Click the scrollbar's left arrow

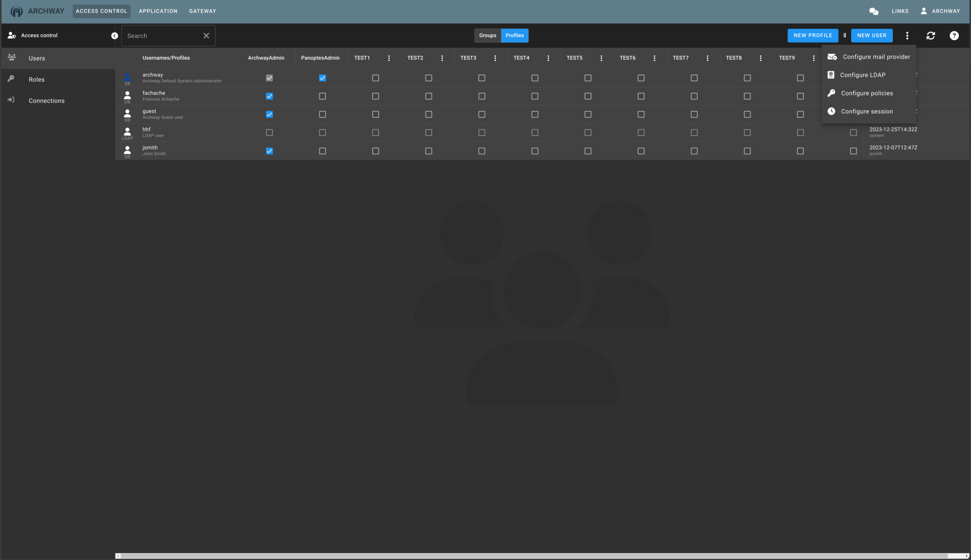click(118, 556)
